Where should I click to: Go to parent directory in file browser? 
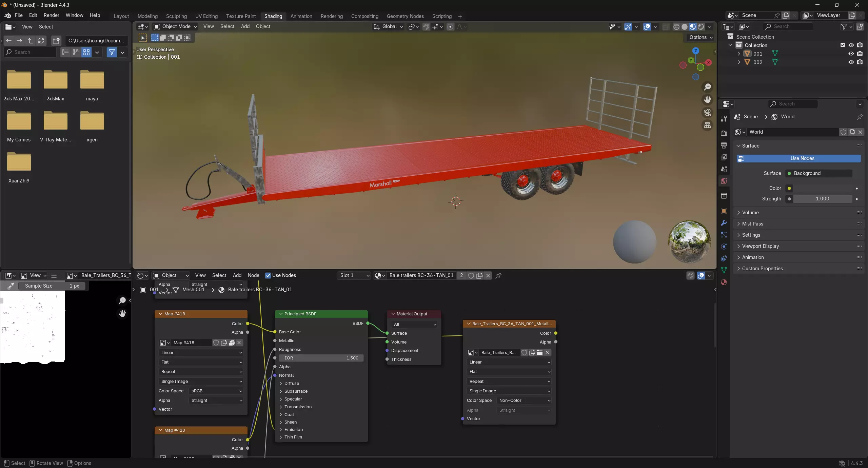tap(30, 41)
